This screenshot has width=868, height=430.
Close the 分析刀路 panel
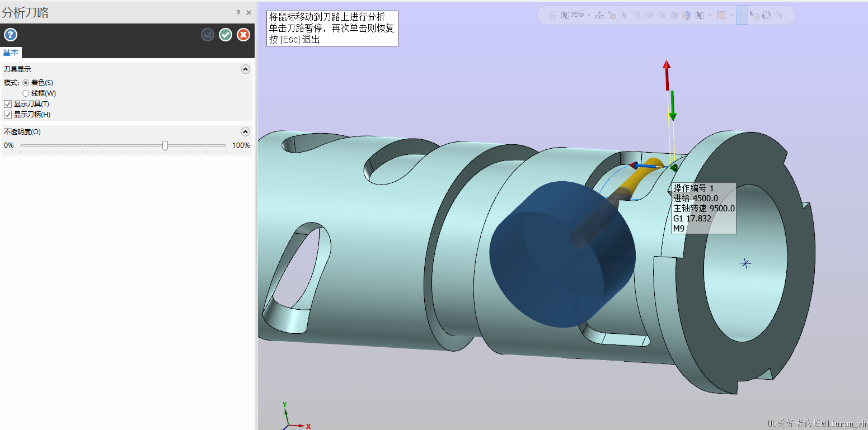point(248,12)
